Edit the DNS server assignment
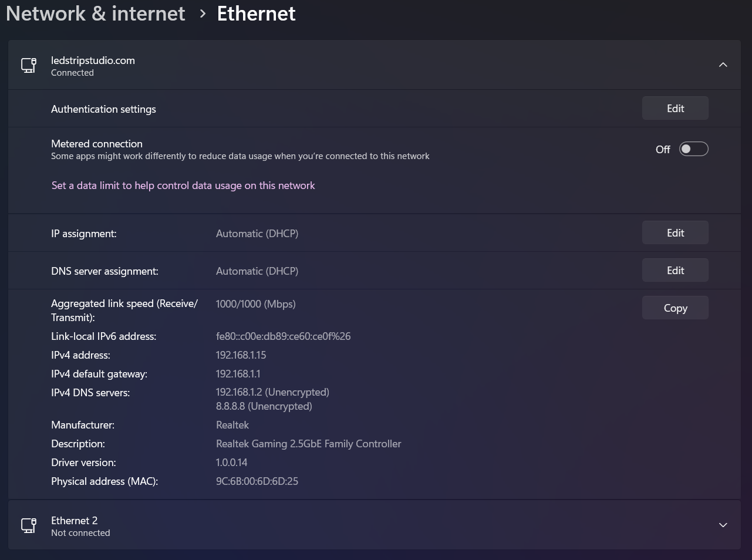Screen dimensions: 752x560 point(675,270)
